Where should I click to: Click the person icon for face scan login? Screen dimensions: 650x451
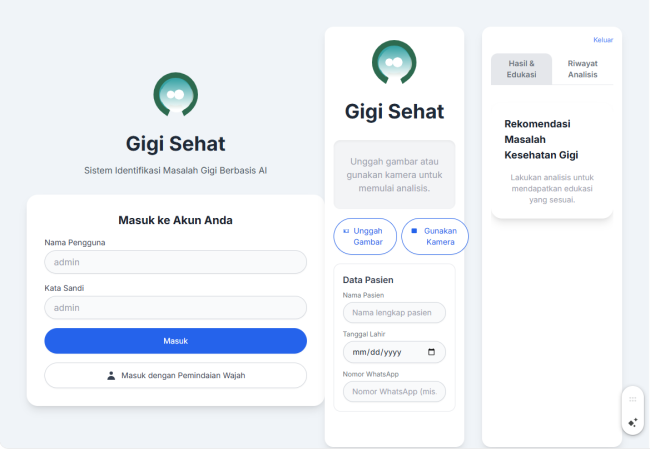tap(111, 376)
